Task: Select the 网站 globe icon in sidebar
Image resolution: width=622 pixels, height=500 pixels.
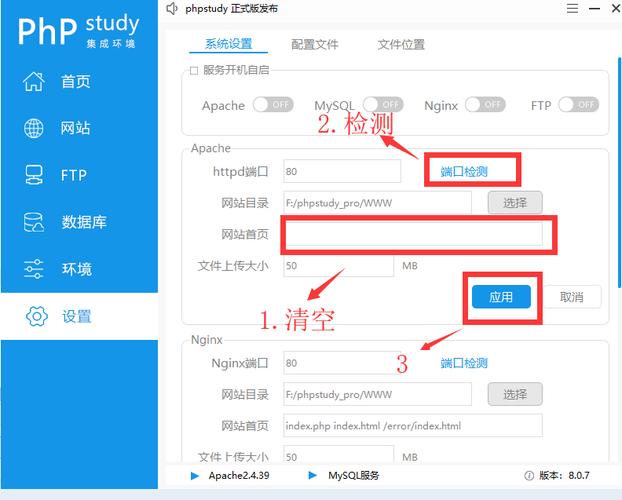Action: pyautogui.click(x=34, y=129)
